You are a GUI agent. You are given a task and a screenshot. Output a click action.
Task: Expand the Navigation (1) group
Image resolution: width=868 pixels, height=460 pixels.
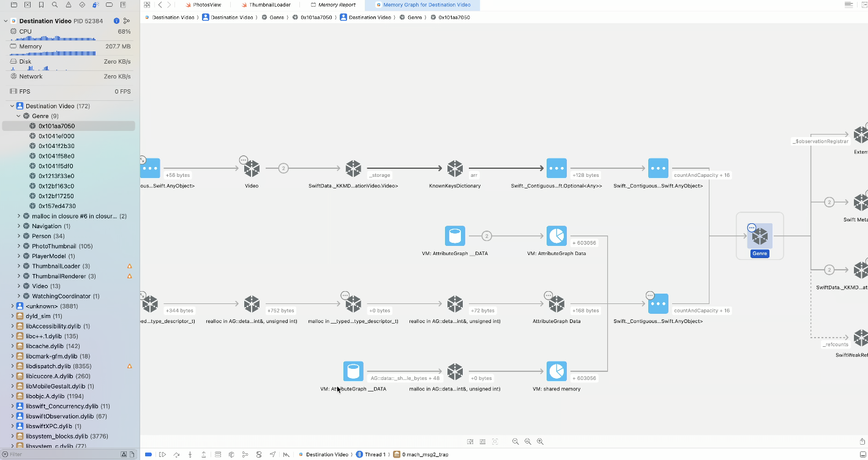[19, 226]
